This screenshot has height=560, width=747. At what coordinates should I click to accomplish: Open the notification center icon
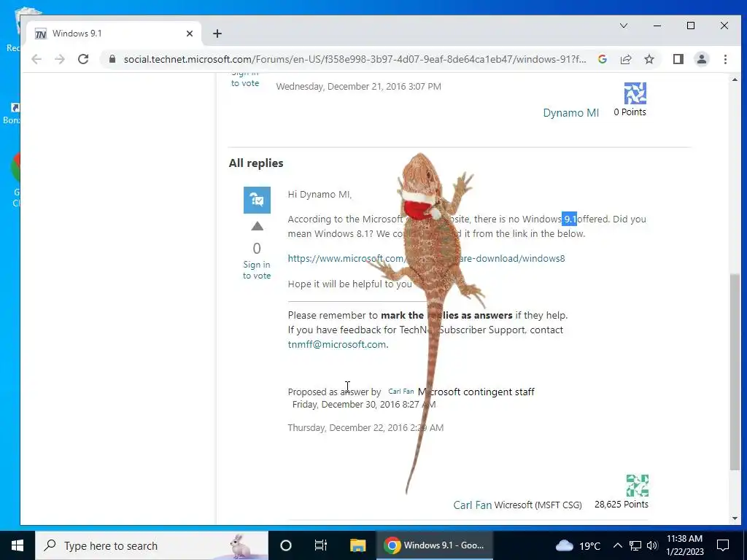pos(723,545)
